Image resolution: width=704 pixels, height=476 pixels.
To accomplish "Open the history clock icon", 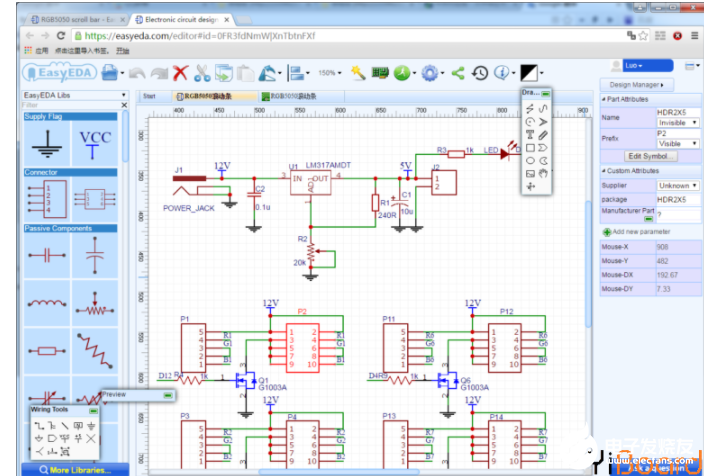I will pos(480,73).
